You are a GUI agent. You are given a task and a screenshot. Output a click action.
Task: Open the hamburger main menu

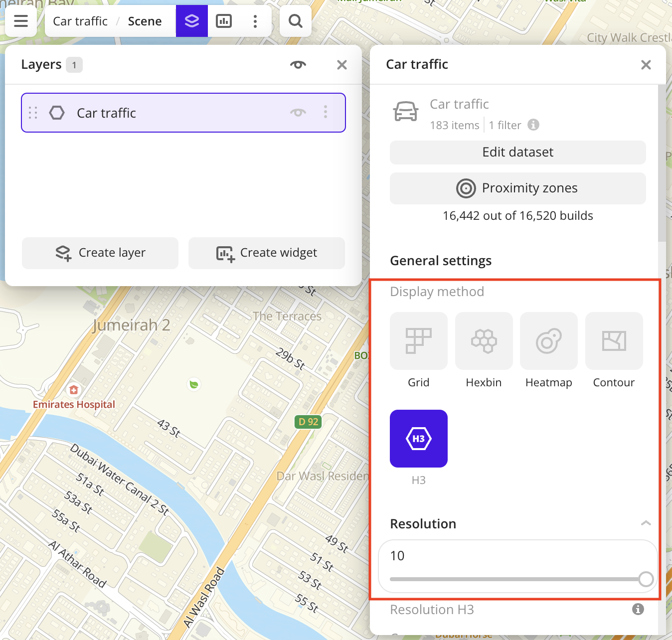(x=21, y=21)
